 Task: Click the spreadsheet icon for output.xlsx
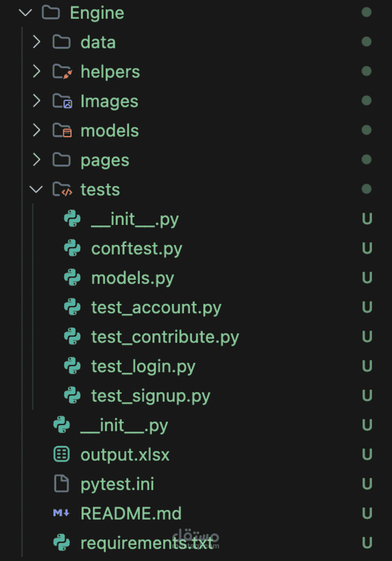click(x=62, y=455)
